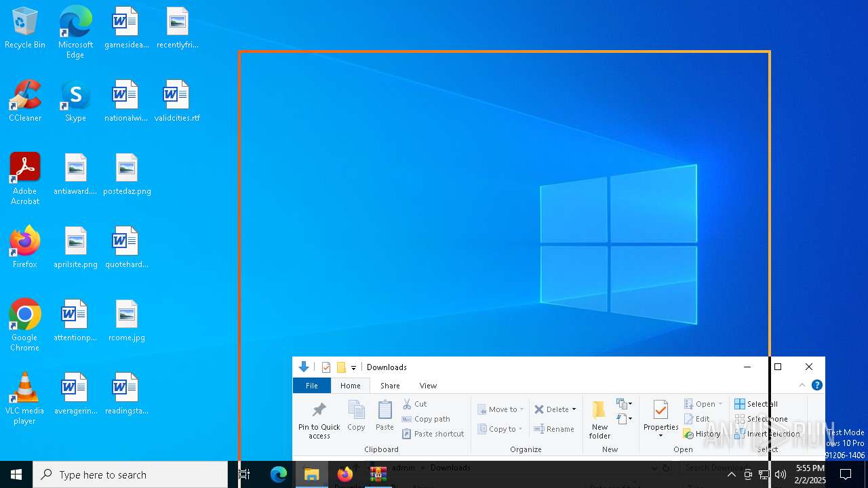Switch to the View ribbon tab
The image size is (868, 488).
[428, 386]
